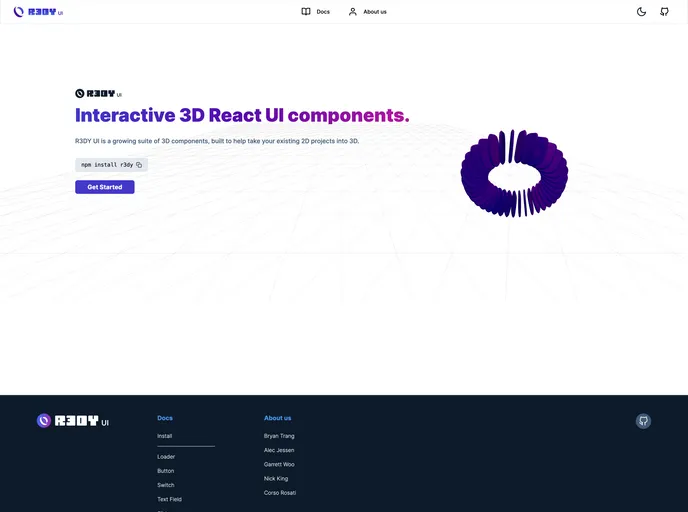Click the footer R3DY UI logo

coord(73,421)
